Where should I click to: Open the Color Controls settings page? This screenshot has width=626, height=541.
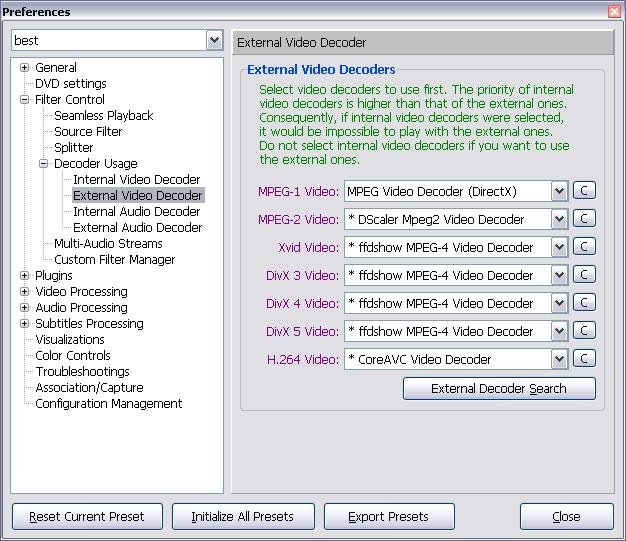[73, 356]
